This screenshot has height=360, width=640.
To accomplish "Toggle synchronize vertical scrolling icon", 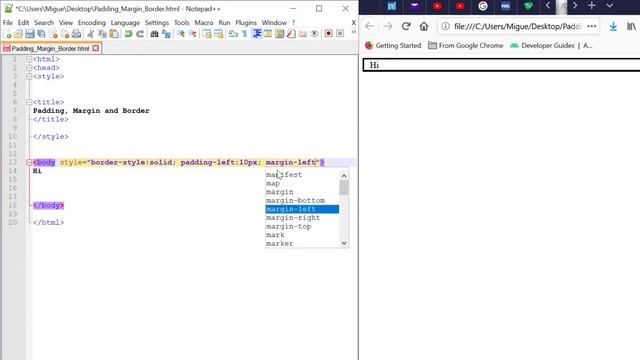I will [207, 34].
